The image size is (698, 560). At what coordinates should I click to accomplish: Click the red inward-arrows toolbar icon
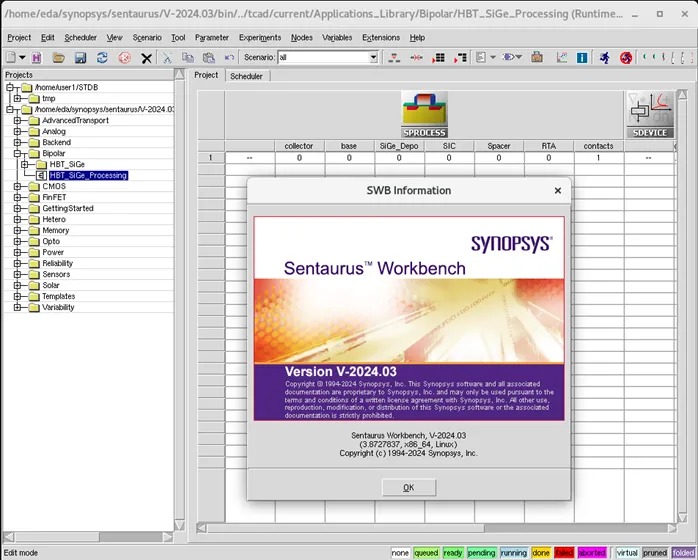click(x=416, y=57)
